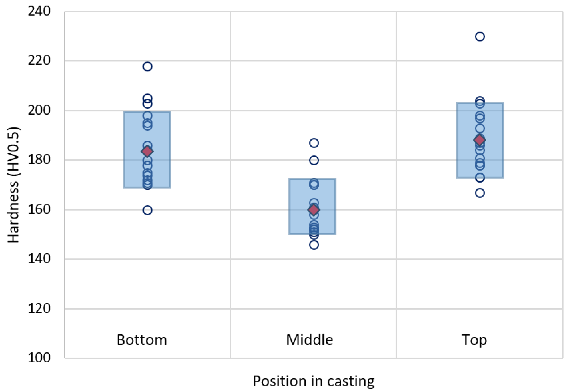The image size is (570, 392).
Task: Click the 220 tick label on y-axis
Action: pyautogui.click(x=39, y=61)
